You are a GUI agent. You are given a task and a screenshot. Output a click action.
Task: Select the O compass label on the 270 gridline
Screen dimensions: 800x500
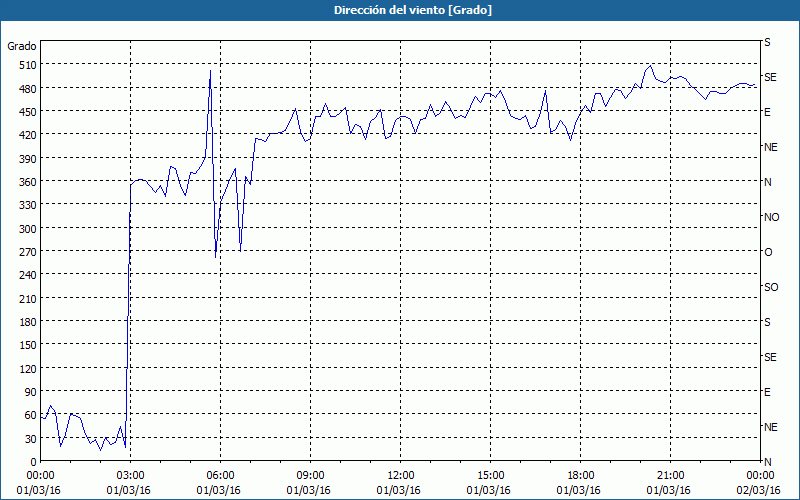tap(768, 253)
